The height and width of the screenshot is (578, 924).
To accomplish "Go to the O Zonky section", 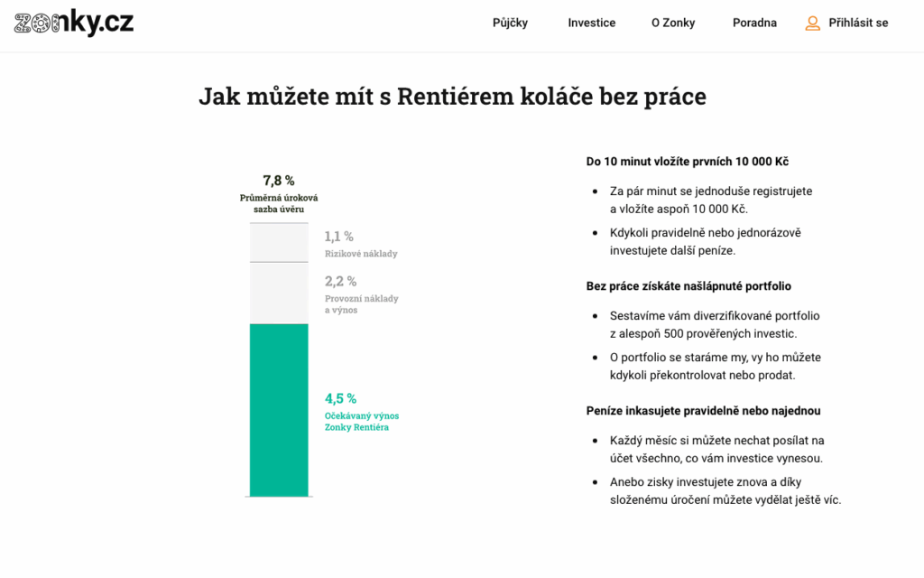I will tap(673, 23).
